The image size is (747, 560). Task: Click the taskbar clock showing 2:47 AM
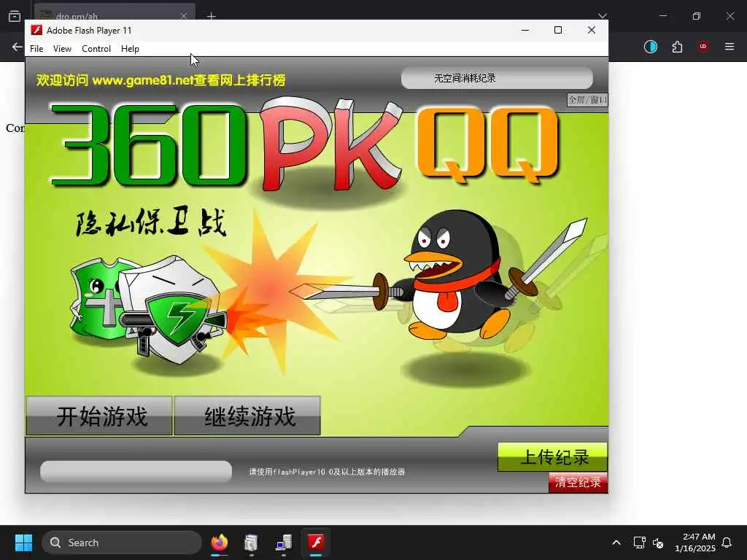695,542
